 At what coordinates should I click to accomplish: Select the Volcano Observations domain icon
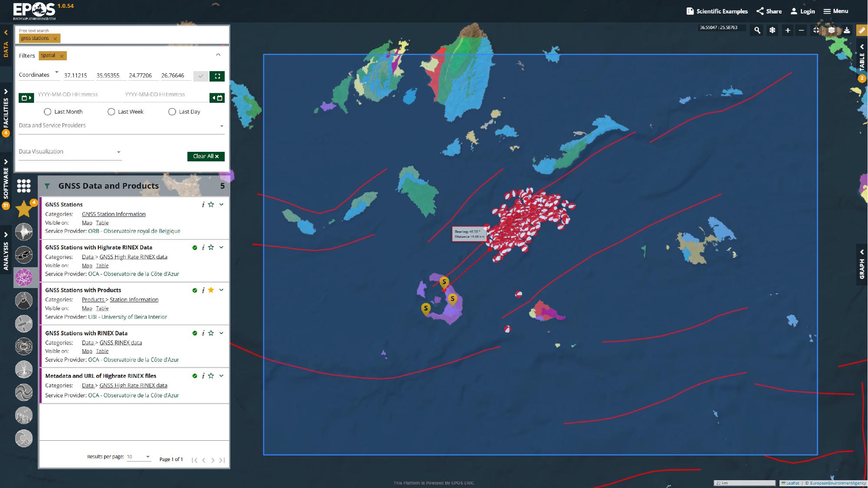(x=24, y=300)
